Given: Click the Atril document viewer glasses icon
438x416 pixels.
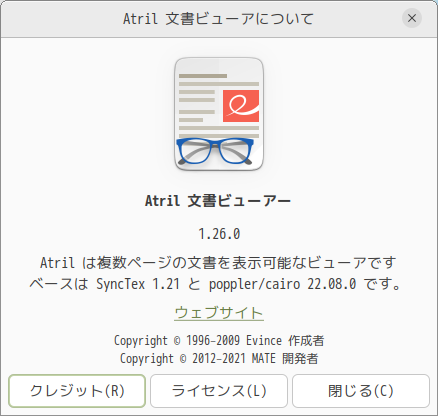Looking at the screenshot, I should pyautogui.click(x=219, y=114).
